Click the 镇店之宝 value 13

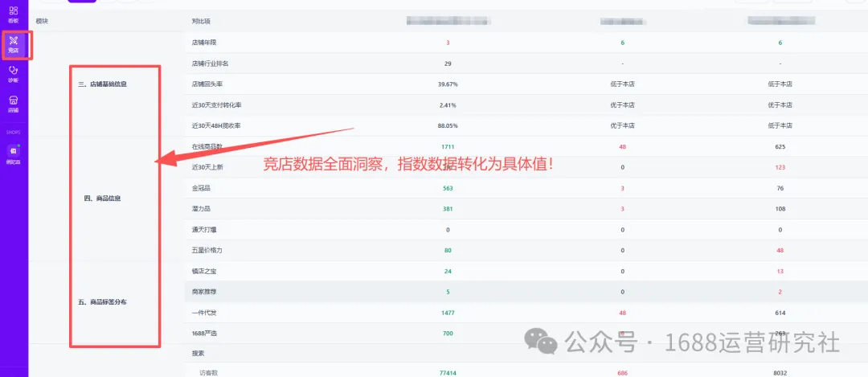[780, 271]
